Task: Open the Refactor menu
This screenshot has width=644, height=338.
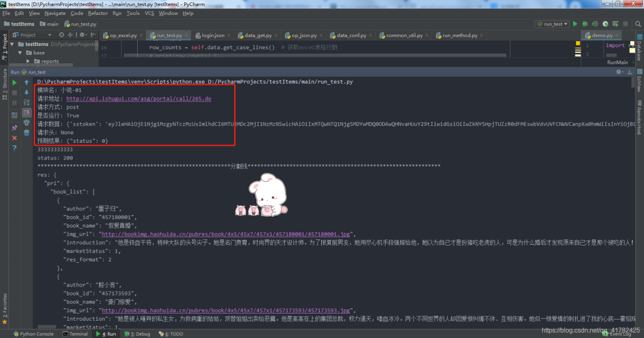Action: [x=98, y=13]
